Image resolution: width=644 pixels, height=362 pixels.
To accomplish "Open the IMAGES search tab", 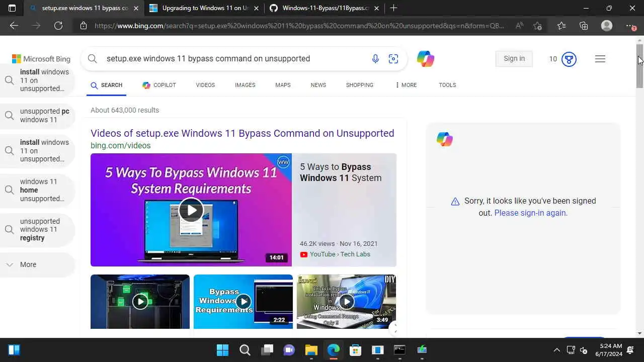I will click(x=245, y=85).
